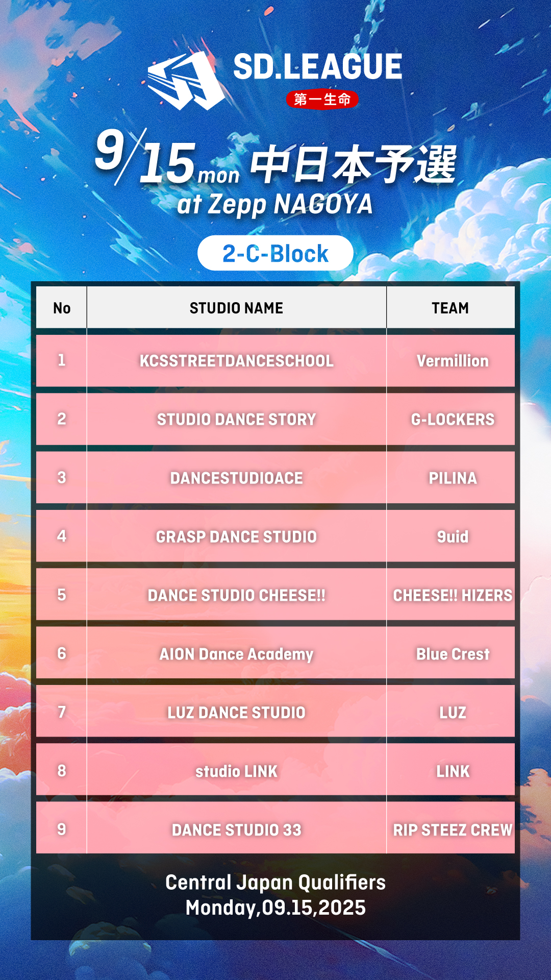
Task: Click the DANCESTUDIOACE studio name
Action: (236, 478)
